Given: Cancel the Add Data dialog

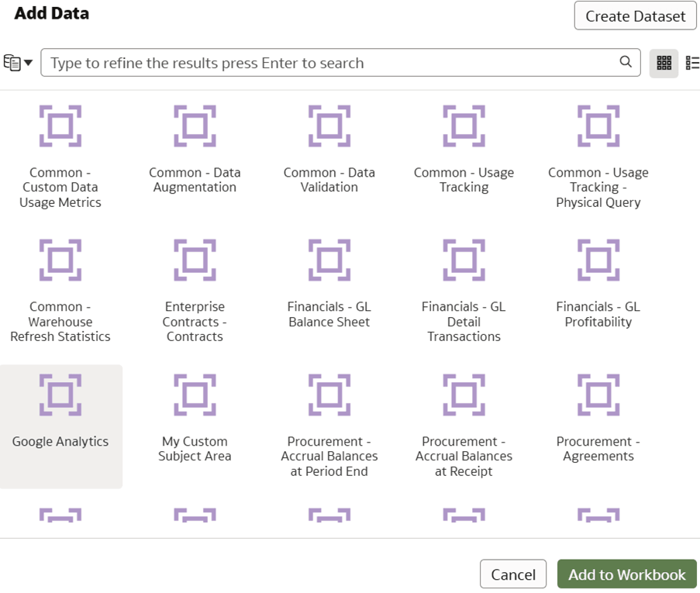Looking at the screenshot, I should point(513,574).
